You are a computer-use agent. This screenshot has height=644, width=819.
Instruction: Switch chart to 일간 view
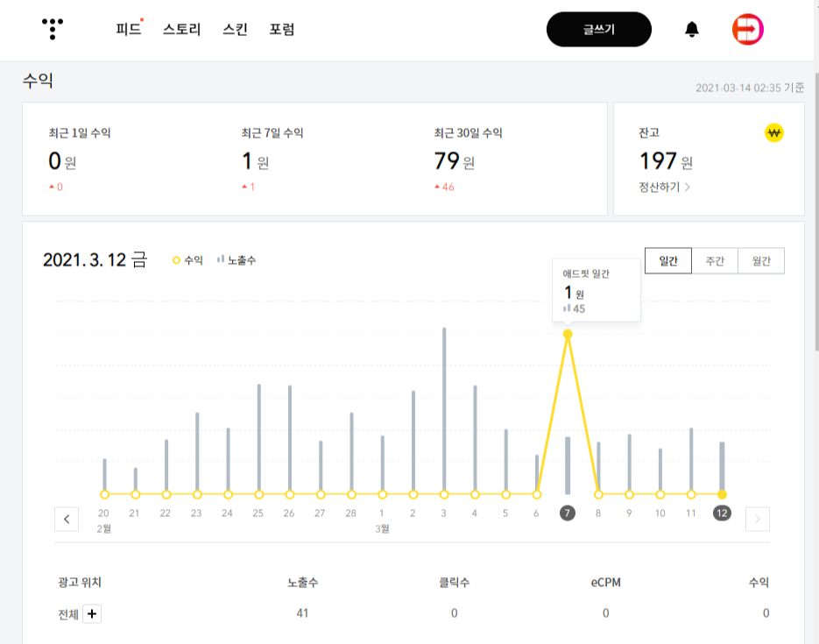(668, 260)
